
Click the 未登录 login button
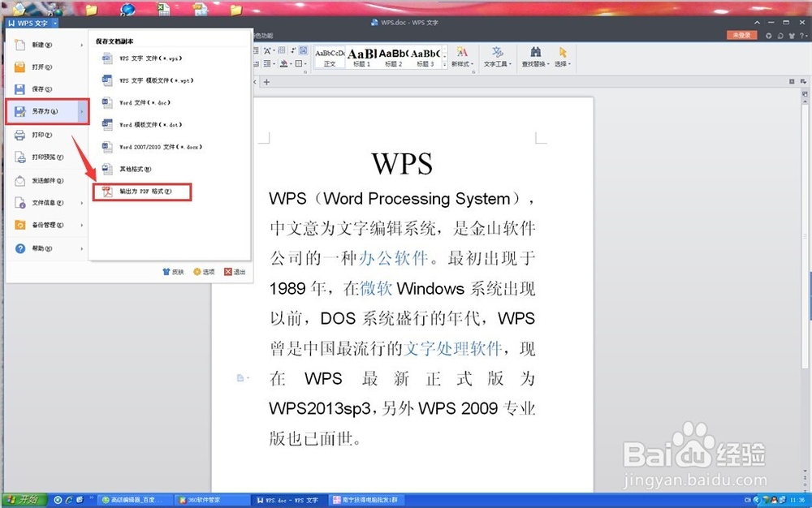click(741, 35)
